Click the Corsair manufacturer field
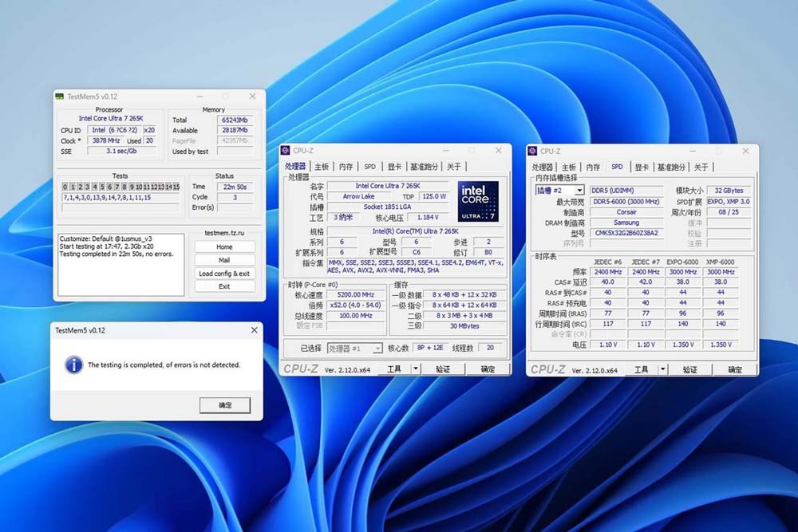The image size is (798, 532). pos(626,212)
